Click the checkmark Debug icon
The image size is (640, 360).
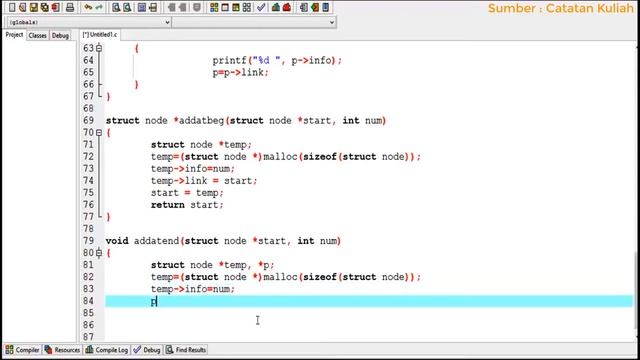pos(261,7)
